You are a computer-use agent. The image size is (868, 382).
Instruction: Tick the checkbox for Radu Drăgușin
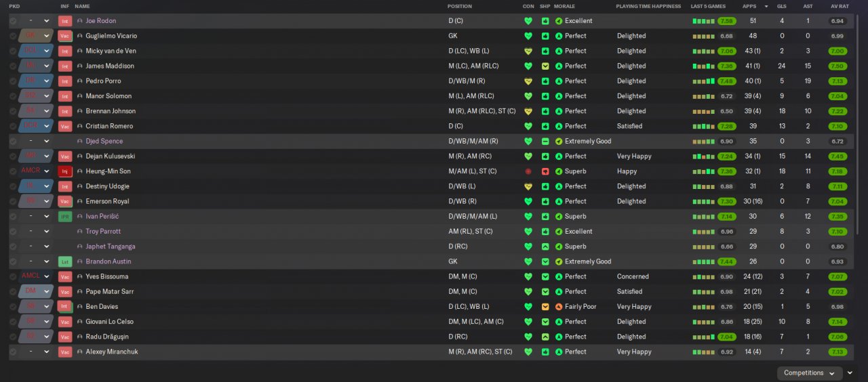[x=13, y=337]
